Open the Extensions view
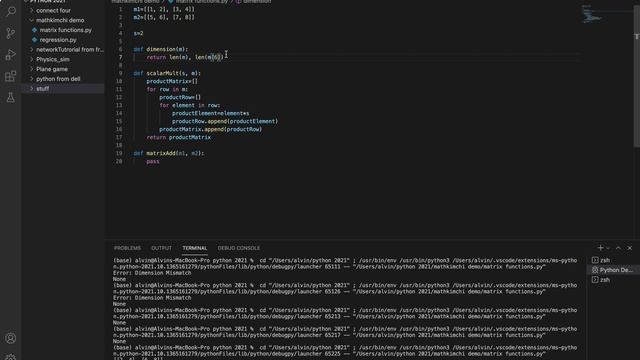The image size is (640, 360). (11, 76)
